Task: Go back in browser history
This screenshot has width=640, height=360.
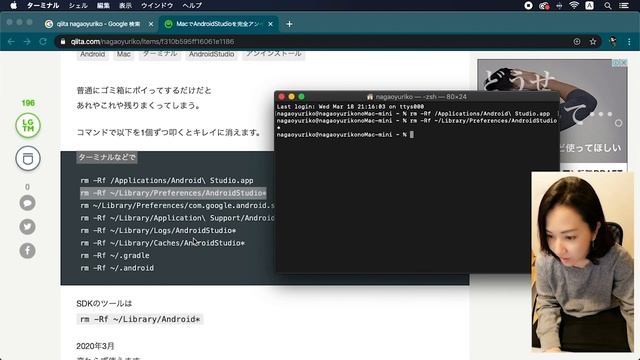Action: 11,42
